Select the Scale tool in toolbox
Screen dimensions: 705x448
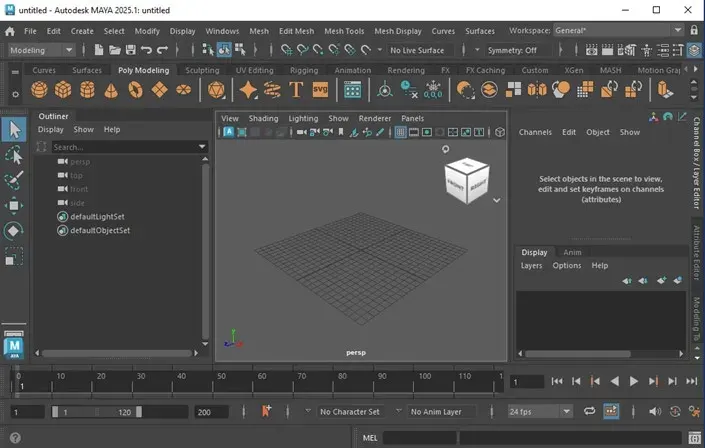[13, 256]
